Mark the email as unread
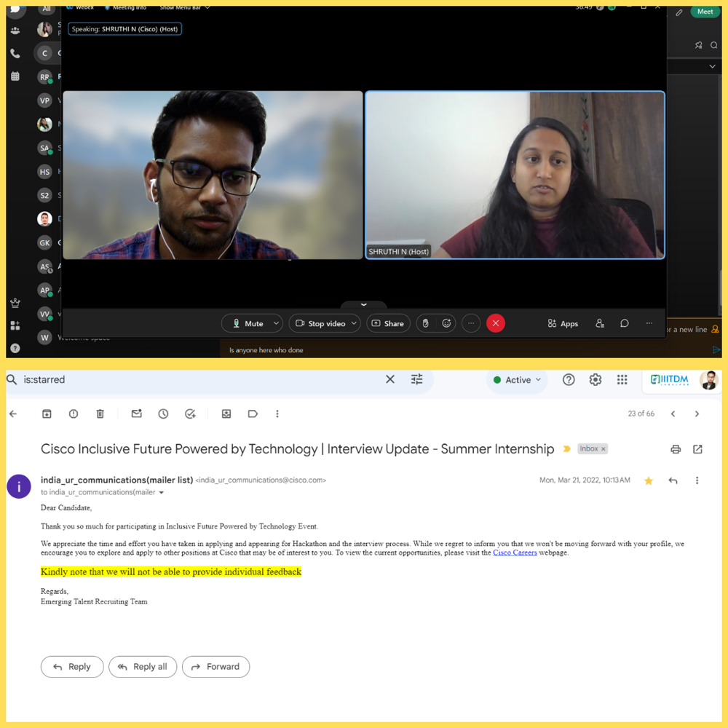Viewport: 728px width, 728px height. pos(136,414)
